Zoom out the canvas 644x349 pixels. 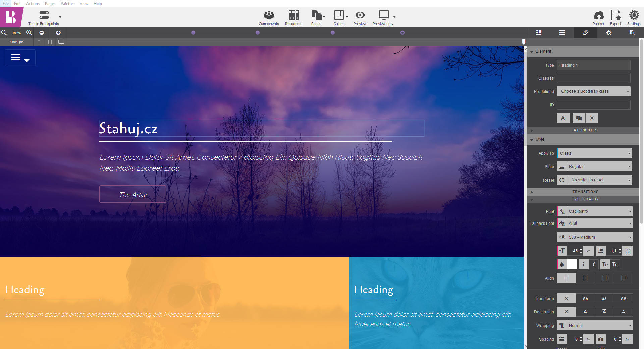point(4,33)
